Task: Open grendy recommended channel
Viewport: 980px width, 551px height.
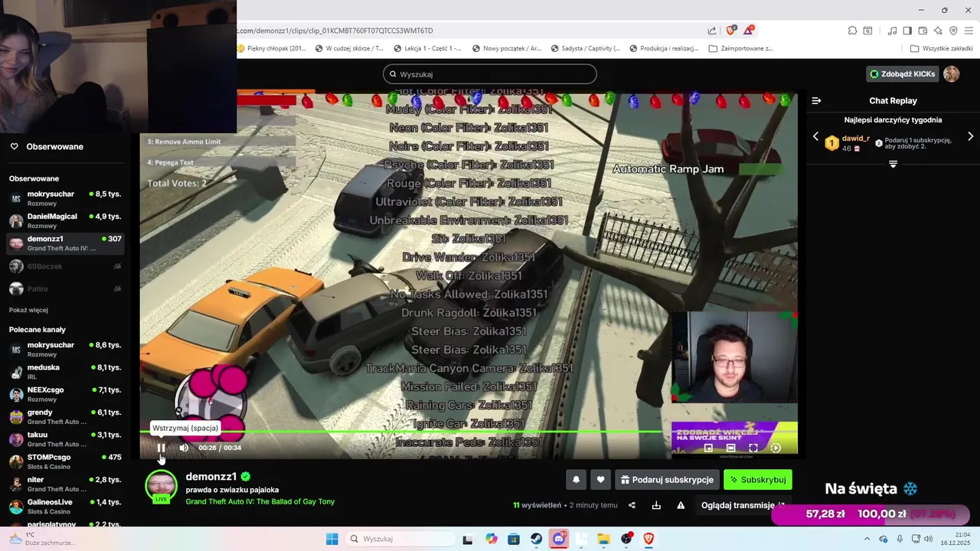Action: pyautogui.click(x=64, y=416)
